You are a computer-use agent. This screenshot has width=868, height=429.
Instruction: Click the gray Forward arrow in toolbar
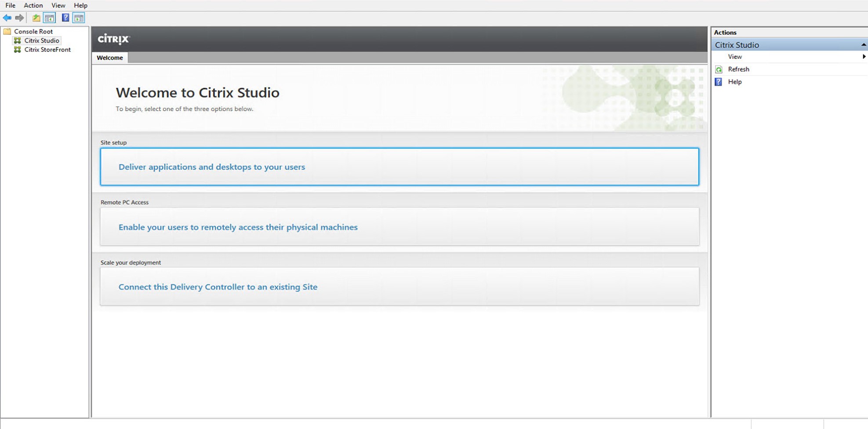tap(19, 18)
